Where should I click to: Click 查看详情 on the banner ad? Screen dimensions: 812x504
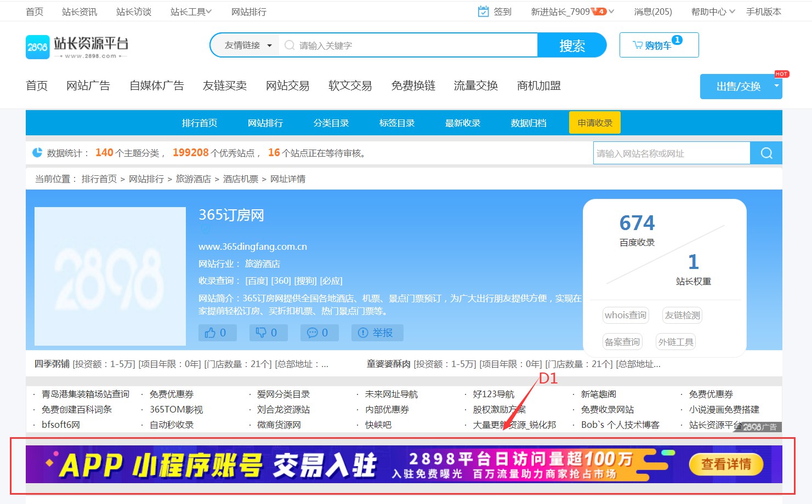pyautogui.click(x=726, y=464)
